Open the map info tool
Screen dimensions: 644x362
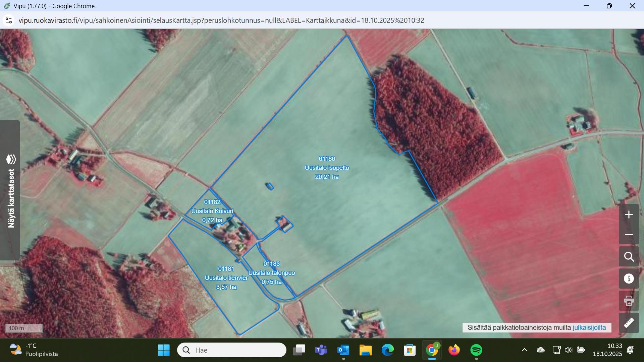[629, 279]
